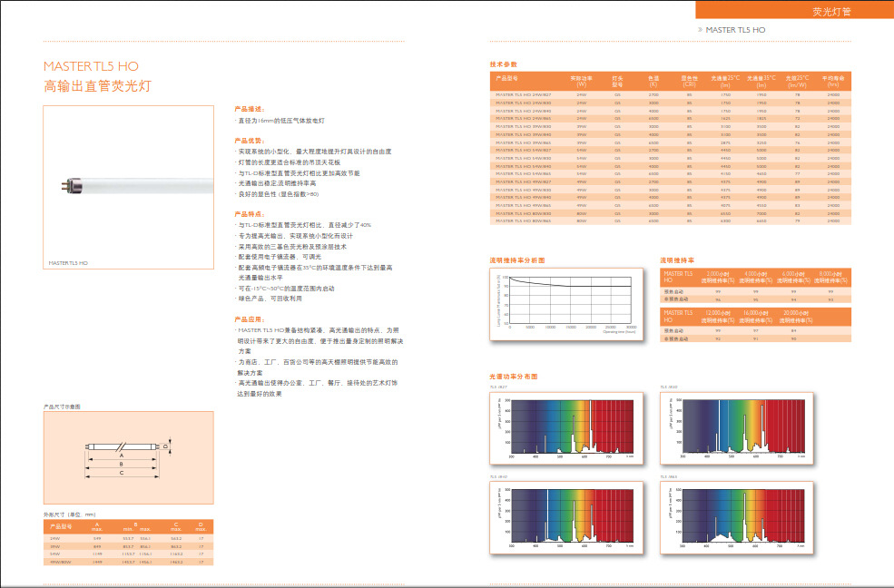Select the MASTER TL5 HO 24W/827 table row

point(670,94)
